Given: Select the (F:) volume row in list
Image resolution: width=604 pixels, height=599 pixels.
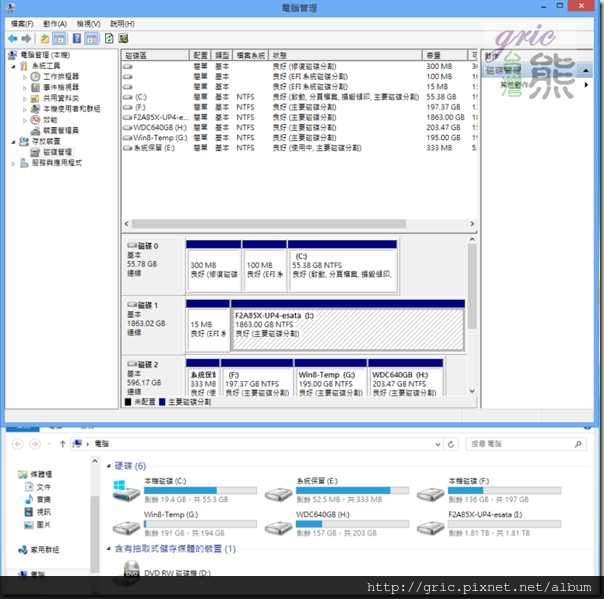Looking at the screenshot, I should [x=299, y=107].
